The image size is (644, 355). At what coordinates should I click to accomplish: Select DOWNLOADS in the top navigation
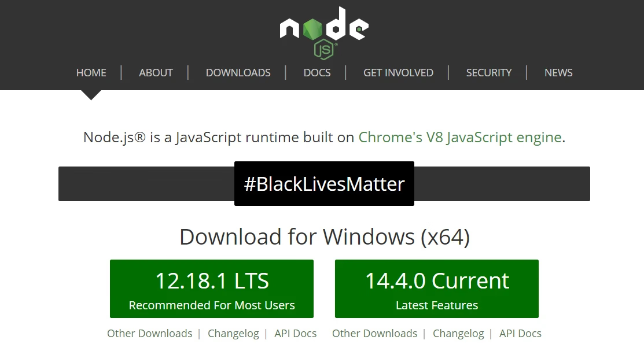tap(238, 73)
